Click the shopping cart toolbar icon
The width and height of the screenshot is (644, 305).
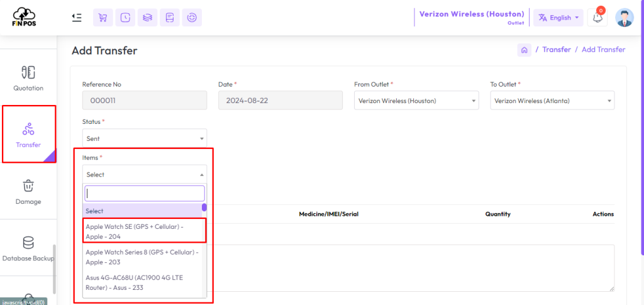pos(103,18)
